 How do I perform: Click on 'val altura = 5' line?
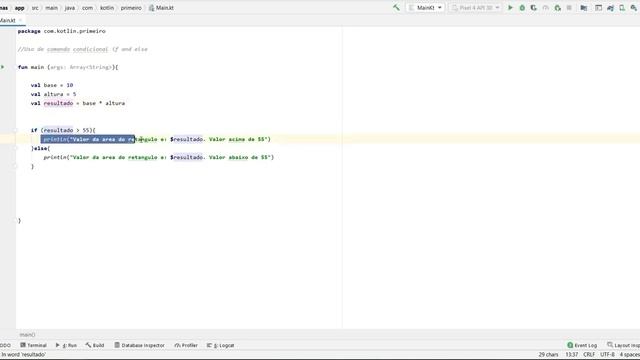(53, 94)
